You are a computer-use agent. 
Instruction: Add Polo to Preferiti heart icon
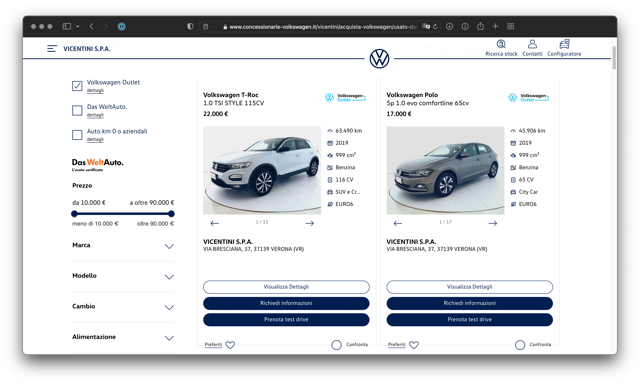(414, 345)
